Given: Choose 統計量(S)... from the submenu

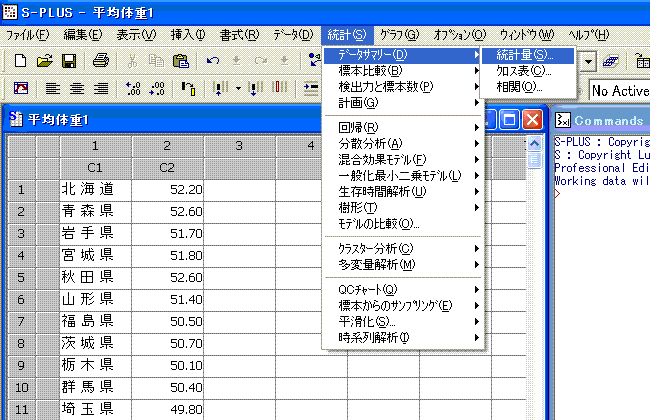Looking at the screenshot, I should pyautogui.click(x=528, y=55).
